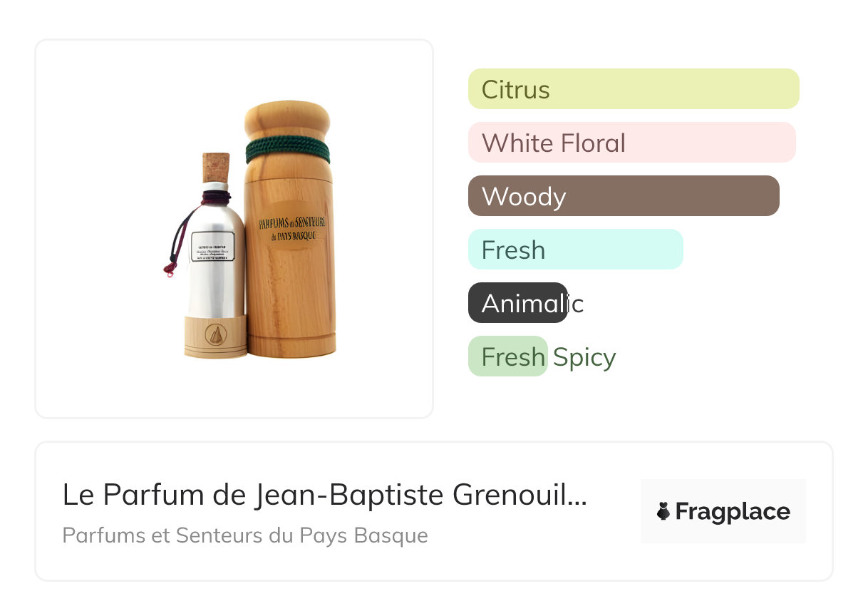
Task: Click the brown Woody accord bar
Action: 624,196
